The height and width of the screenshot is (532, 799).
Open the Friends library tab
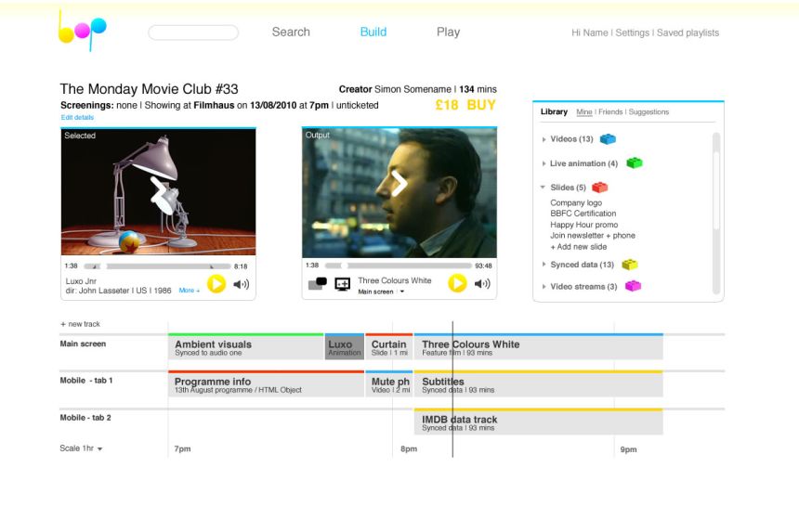[610, 112]
